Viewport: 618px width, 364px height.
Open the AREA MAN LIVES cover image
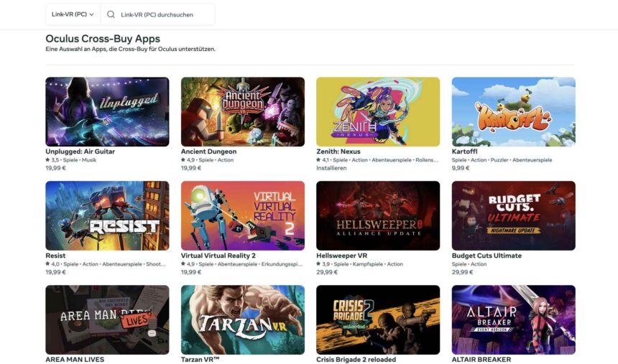point(107,320)
